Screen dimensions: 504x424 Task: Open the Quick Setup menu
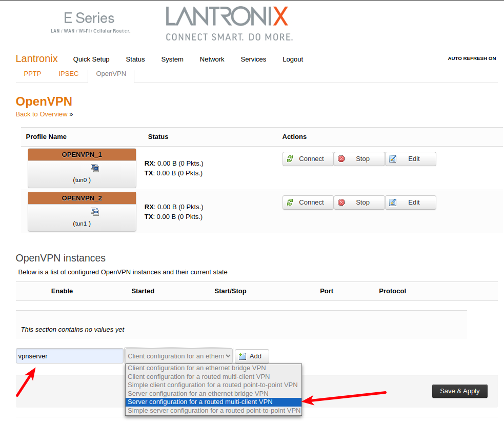tap(91, 59)
